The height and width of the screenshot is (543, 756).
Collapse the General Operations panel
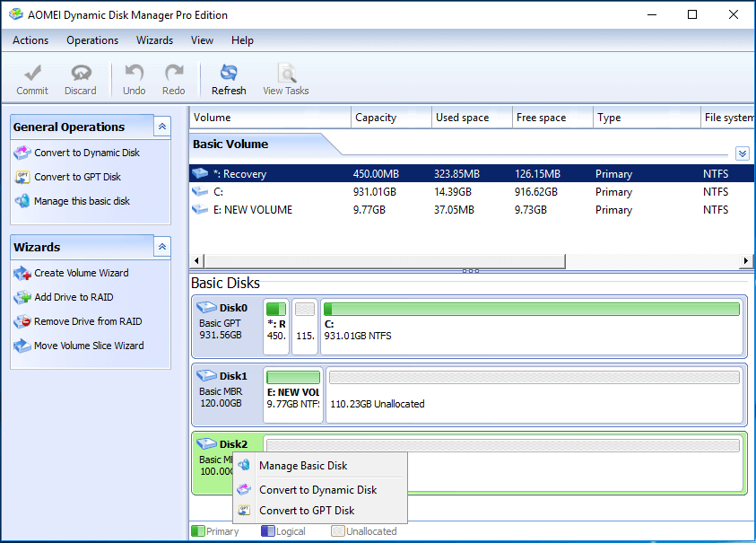click(161, 127)
